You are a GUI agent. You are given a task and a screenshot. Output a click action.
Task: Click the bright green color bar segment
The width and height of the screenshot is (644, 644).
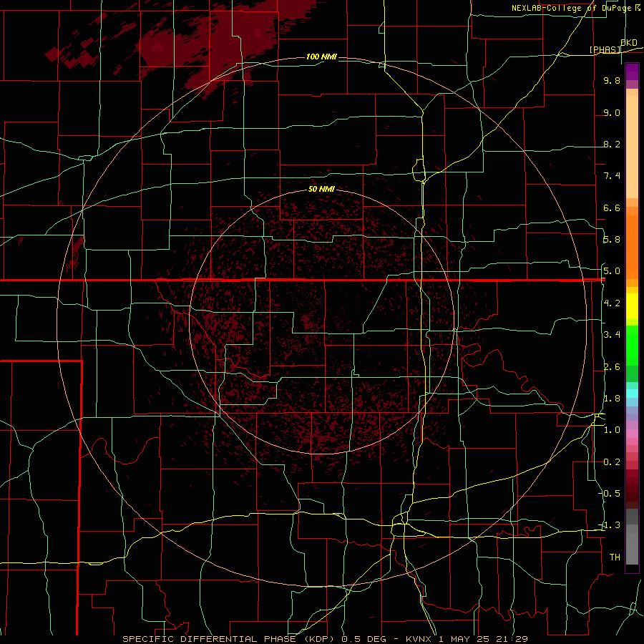pyautogui.click(x=632, y=346)
